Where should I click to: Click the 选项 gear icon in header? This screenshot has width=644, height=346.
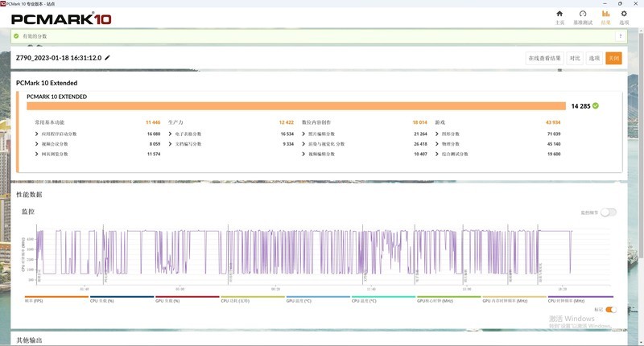(x=624, y=15)
